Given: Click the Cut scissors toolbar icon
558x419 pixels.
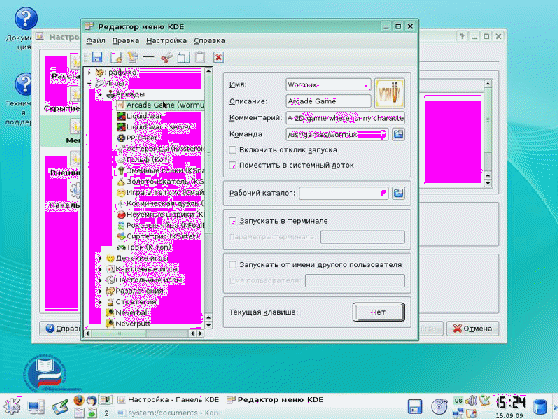Looking at the screenshot, I should click(167, 57).
